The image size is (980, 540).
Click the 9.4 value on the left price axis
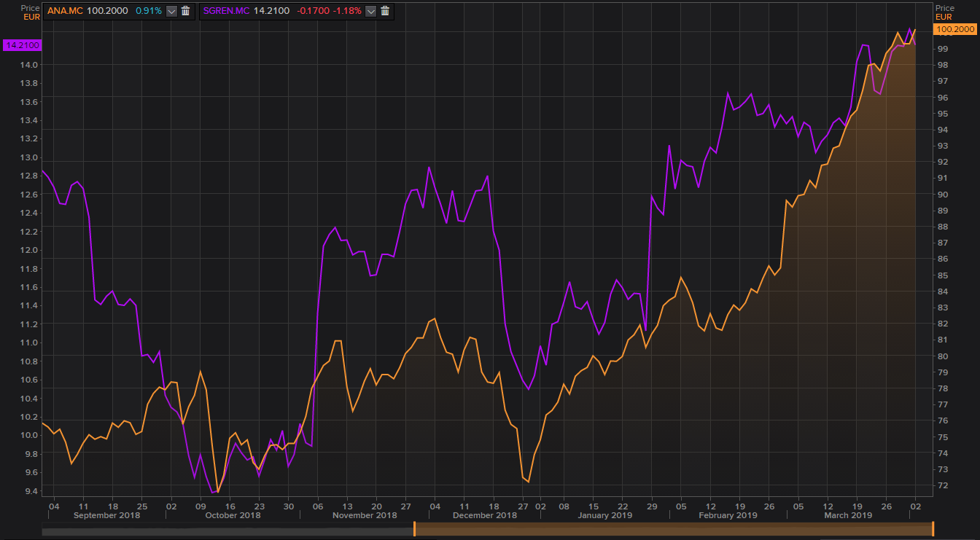click(x=31, y=491)
